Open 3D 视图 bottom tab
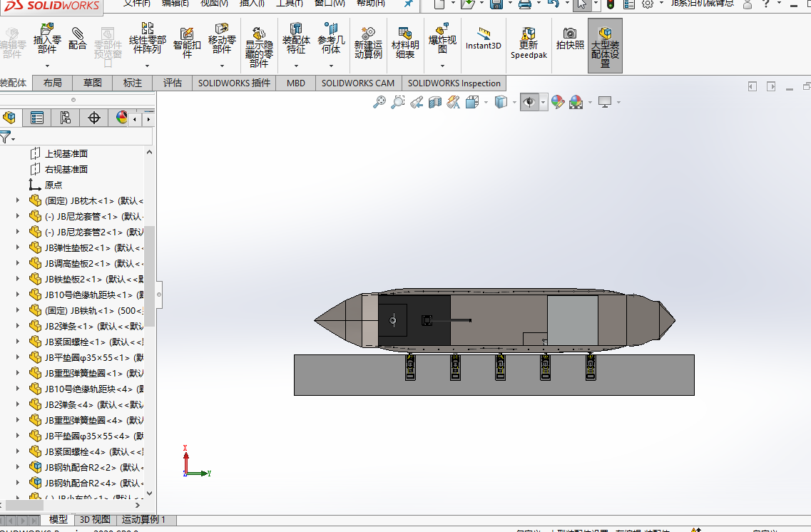 pyautogui.click(x=95, y=519)
